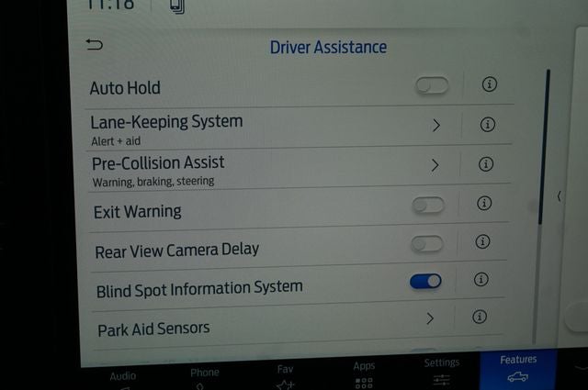588x390 pixels.
Task: Open Park Aid Sensors chevron
Action: pos(430,318)
